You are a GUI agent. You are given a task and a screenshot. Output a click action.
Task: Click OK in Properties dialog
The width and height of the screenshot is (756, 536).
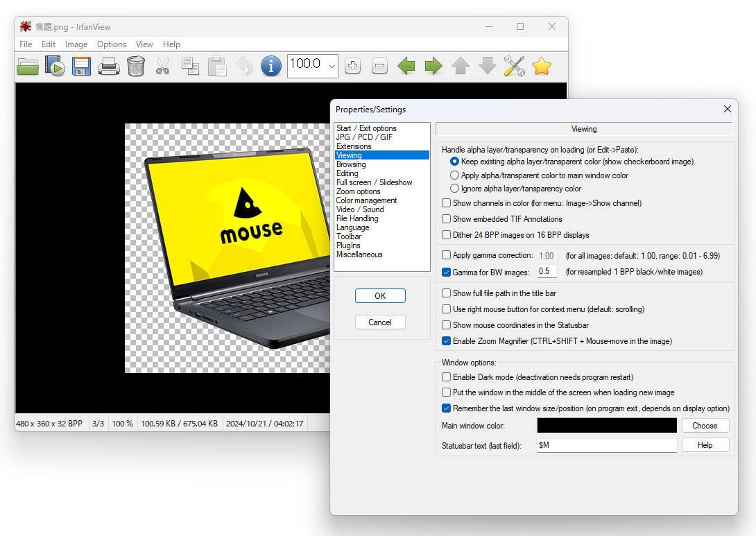tap(380, 295)
